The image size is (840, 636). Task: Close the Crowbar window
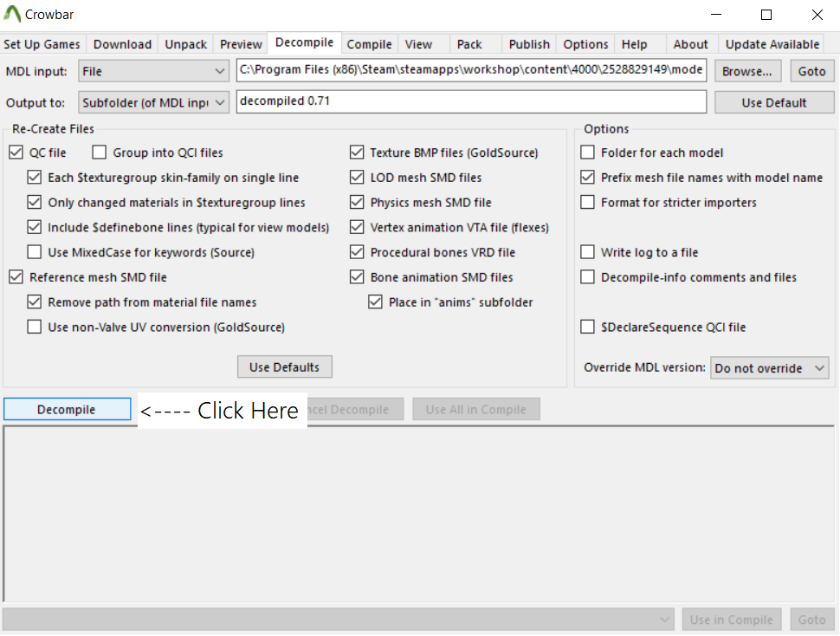click(x=817, y=15)
